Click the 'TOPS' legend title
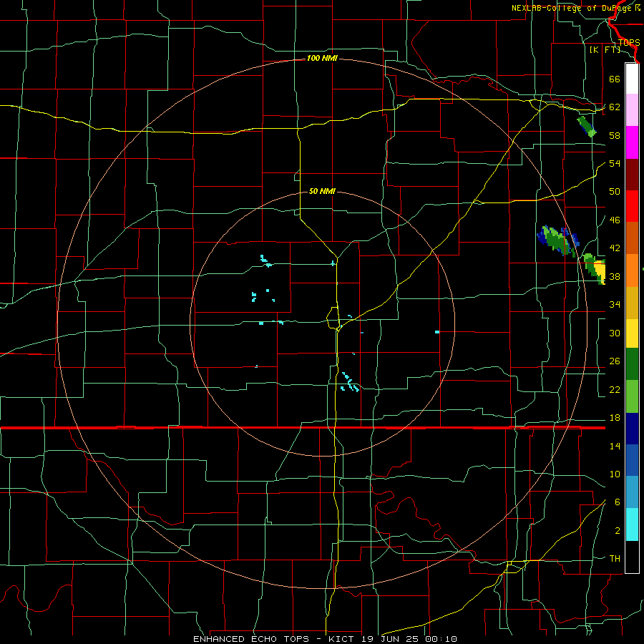 (629, 43)
